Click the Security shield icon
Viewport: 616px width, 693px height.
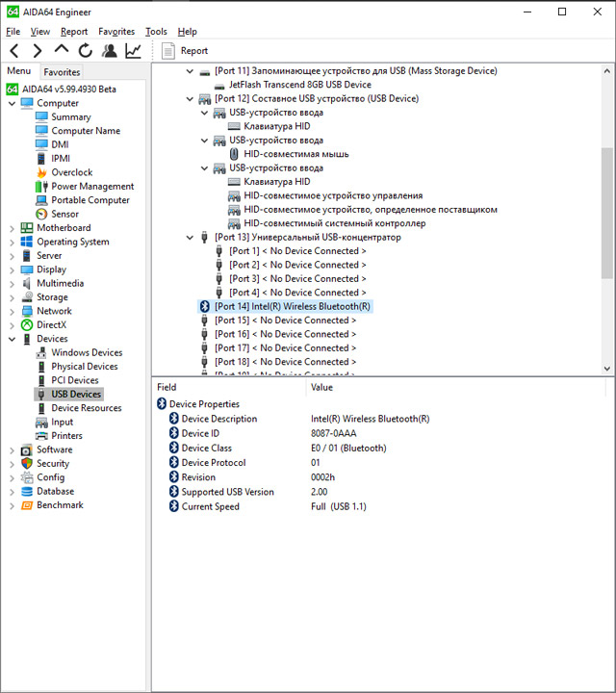(27, 463)
